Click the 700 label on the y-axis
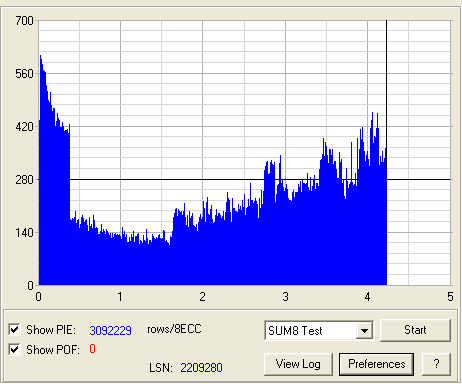The image size is (462, 384). point(24,21)
